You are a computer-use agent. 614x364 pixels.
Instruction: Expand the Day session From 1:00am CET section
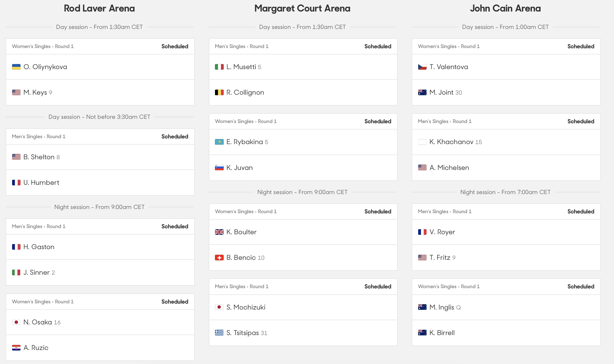pyautogui.click(x=505, y=27)
